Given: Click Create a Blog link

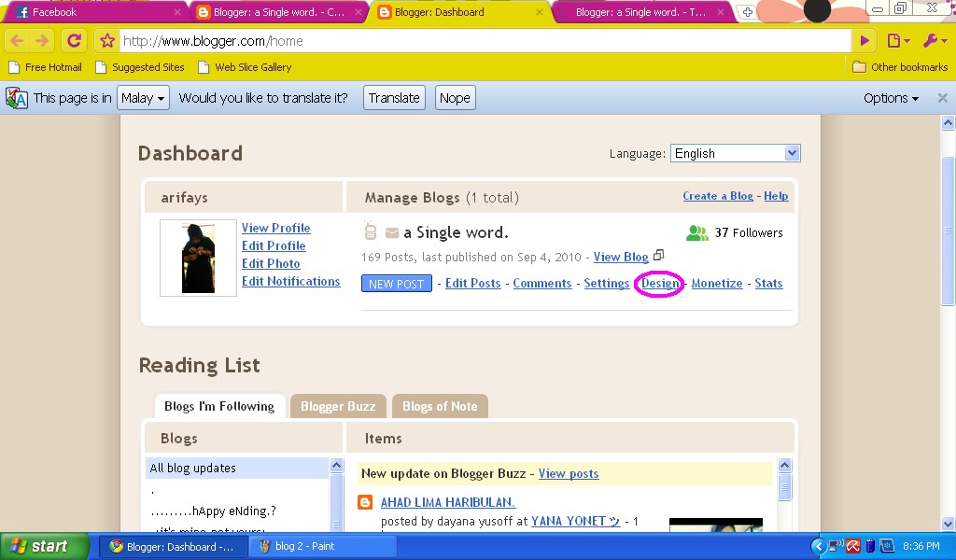Looking at the screenshot, I should coord(718,196).
